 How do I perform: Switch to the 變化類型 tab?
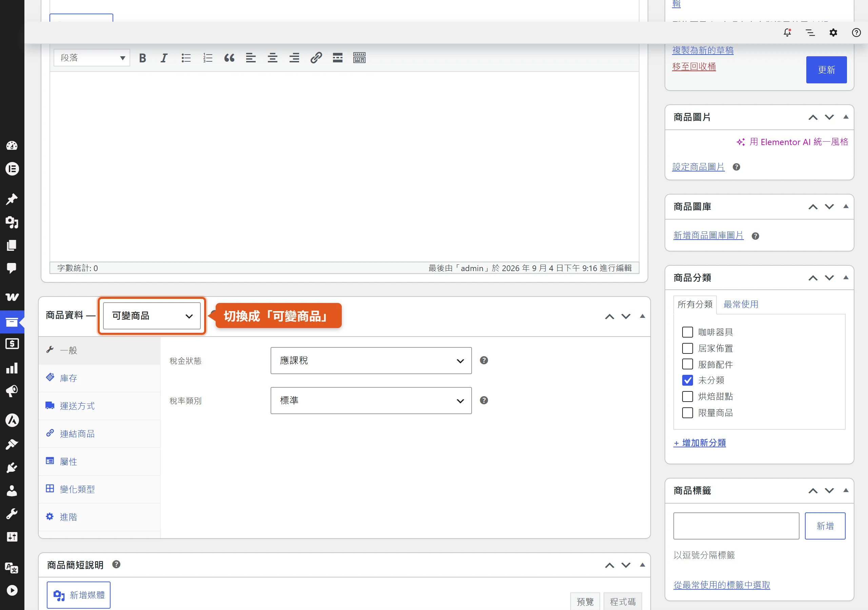point(99,489)
